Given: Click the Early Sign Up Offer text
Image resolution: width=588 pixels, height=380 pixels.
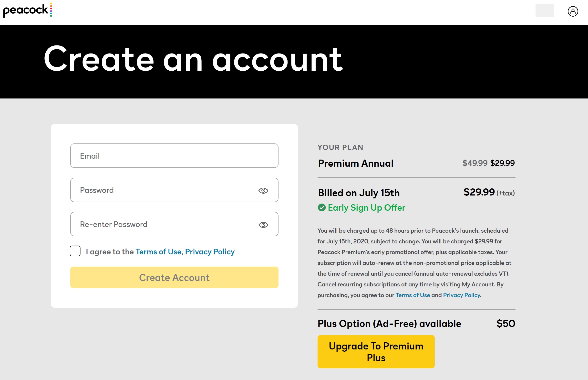Looking at the screenshot, I should [366, 208].
